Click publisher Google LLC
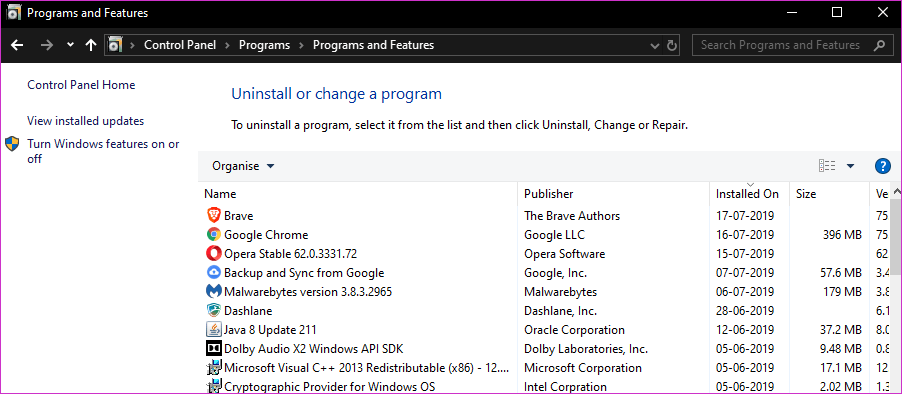This screenshot has width=902, height=394. pyautogui.click(x=554, y=235)
